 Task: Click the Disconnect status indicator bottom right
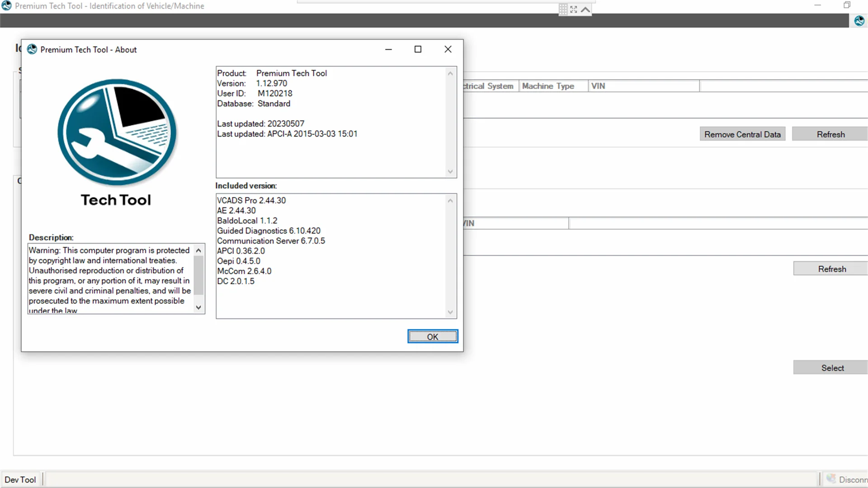coord(847,480)
